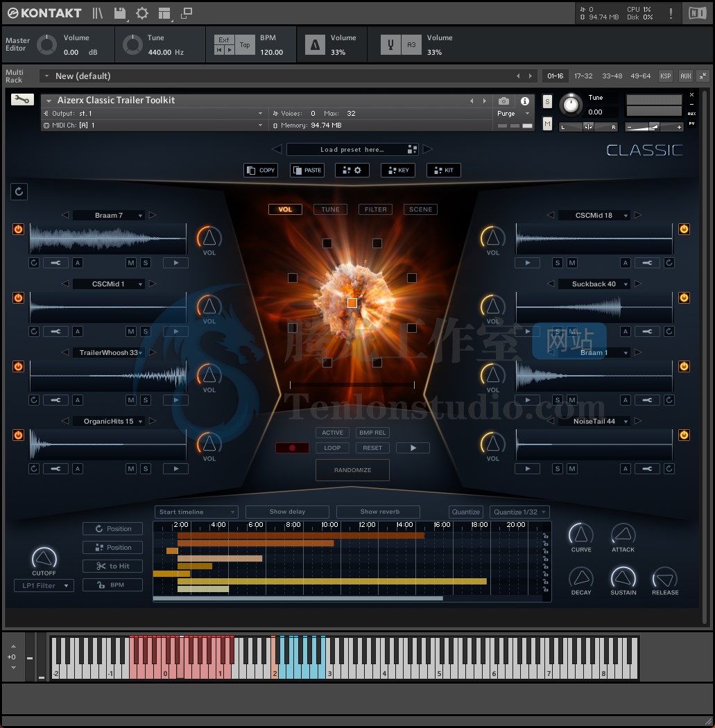Open the Quantize 1/32 dropdown
The image size is (715, 728).
point(519,512)
